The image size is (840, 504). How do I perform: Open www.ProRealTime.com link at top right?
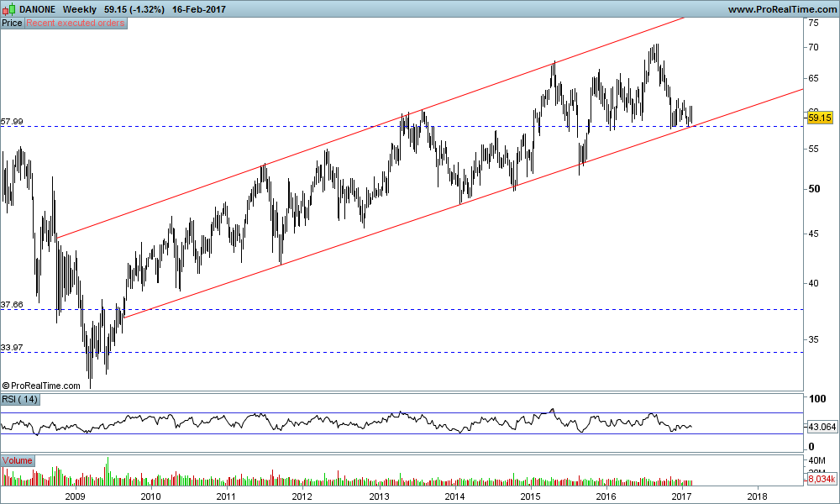(782, 9)
